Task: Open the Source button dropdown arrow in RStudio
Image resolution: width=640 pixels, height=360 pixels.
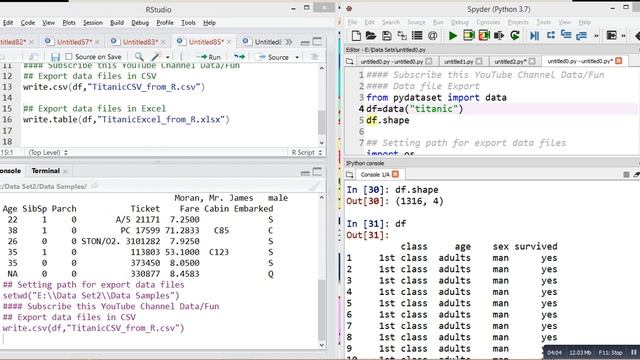Action: pyautogui.click(x=297, y=58)
